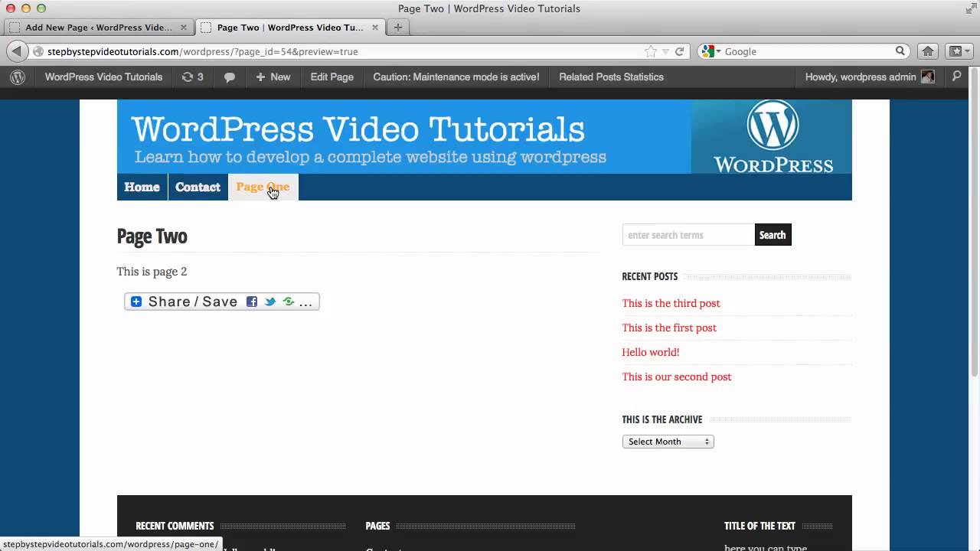Click the PAGES footer heading
This screenshot has height=551, width=980.
point(377,526)
